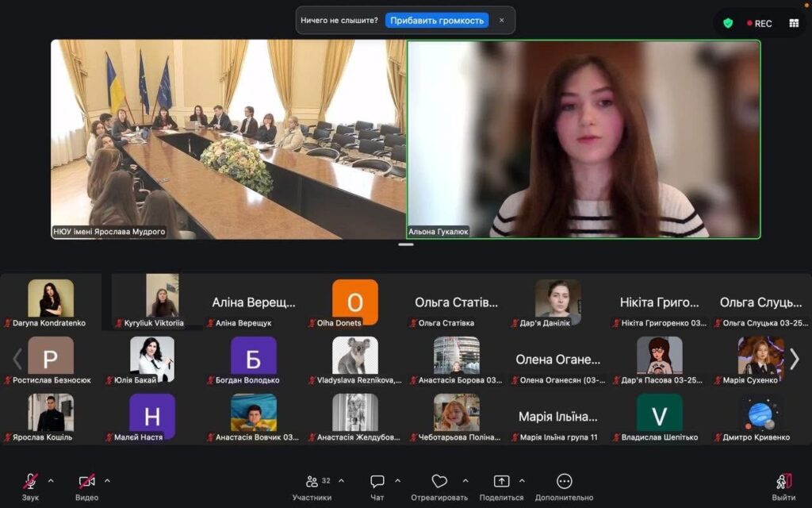Click the green security shield icon
The height and width of the screenshot is (508, 812).
pyautogui.click(x=728, y=23)
